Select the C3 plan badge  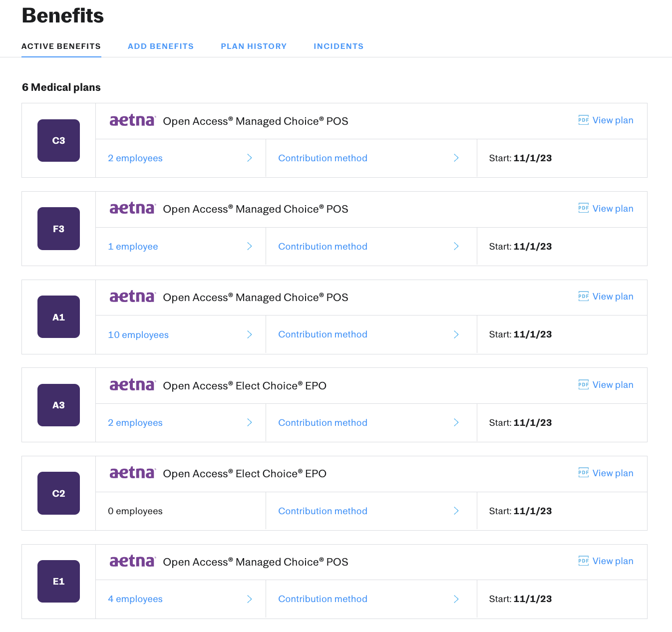58,140
